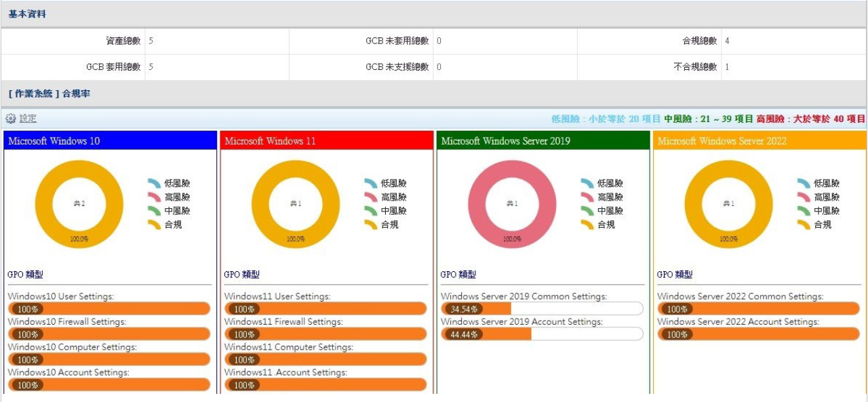Click the 低風險 legend icon in Windows 11 card

point(371,183)
